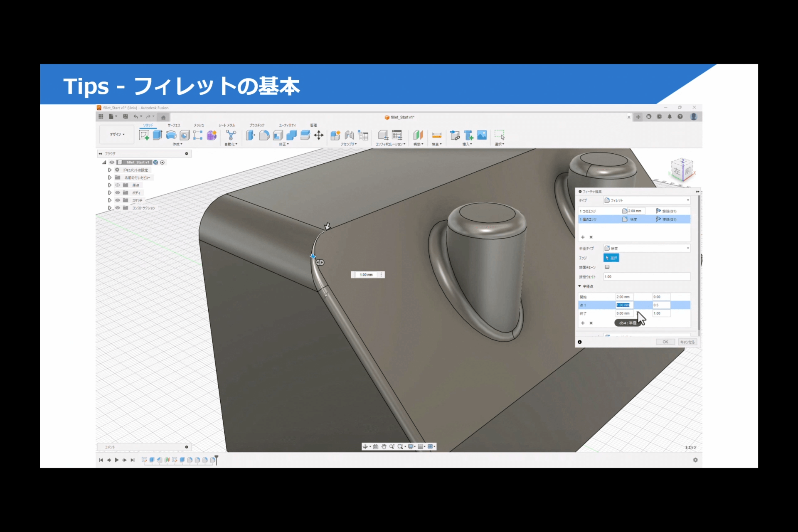Expand the Origin folder

110,185
